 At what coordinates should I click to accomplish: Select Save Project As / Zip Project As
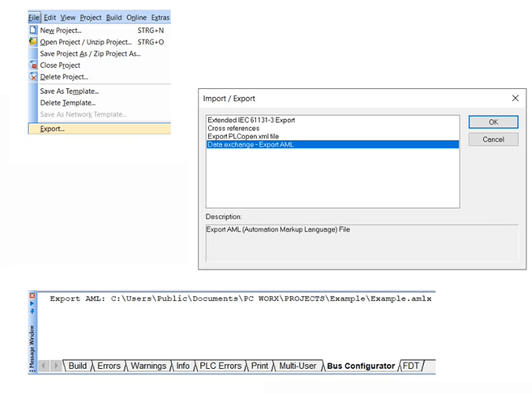click(90, 54)
